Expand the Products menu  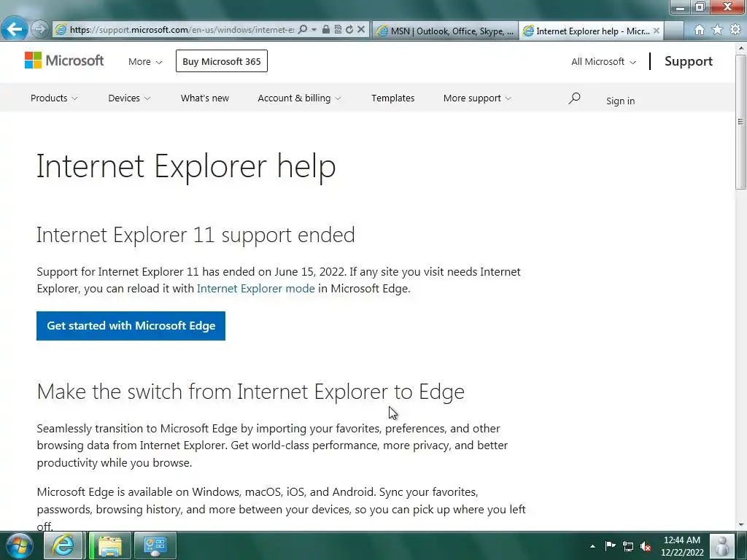tap(54, 98)
